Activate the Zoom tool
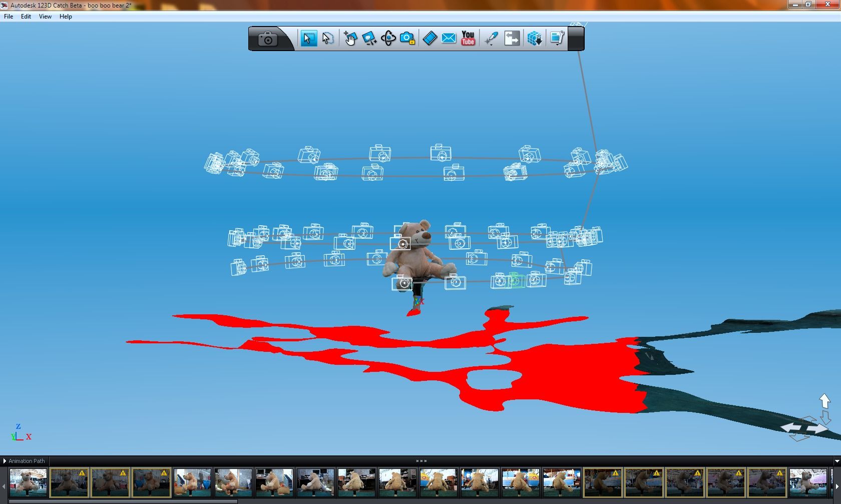Screen dimensions: 841x504 click(x=369, y=38)
